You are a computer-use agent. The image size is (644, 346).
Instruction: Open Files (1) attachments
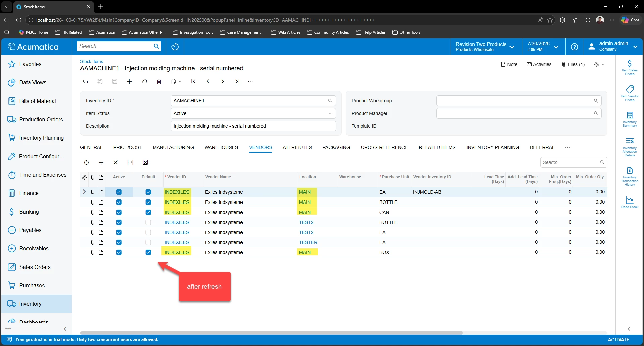[x=573, y=64]
